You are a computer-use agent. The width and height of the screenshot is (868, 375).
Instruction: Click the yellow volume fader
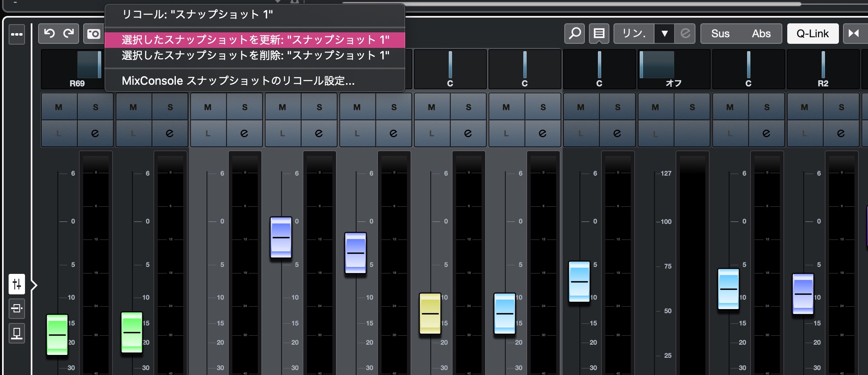point(430,314)
